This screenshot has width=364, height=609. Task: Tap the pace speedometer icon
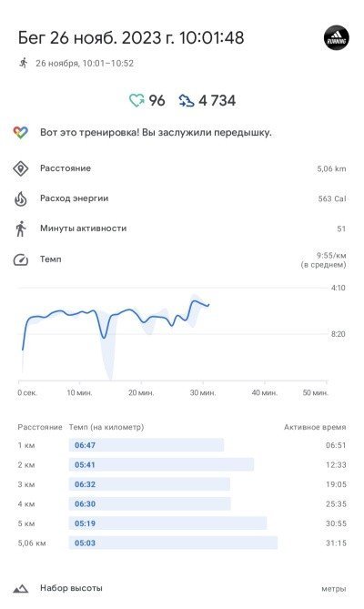click(x=21, y=259)
